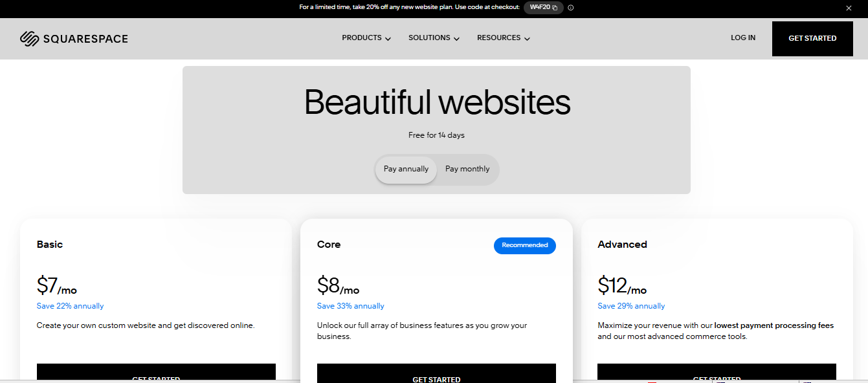Image resolution: width=868 pixels, height=383 pixels.
Task: Select the Resources menu item
Action: tap(503, 38)
